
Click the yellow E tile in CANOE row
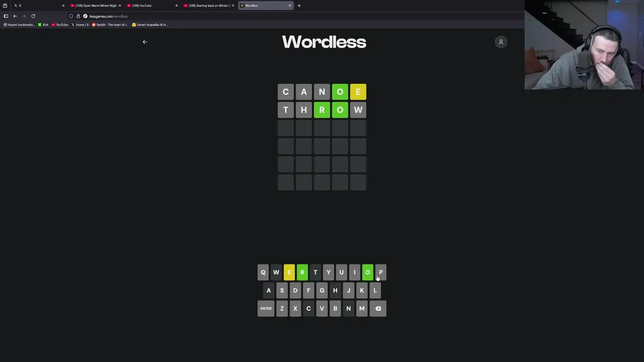tap(358, 92)
